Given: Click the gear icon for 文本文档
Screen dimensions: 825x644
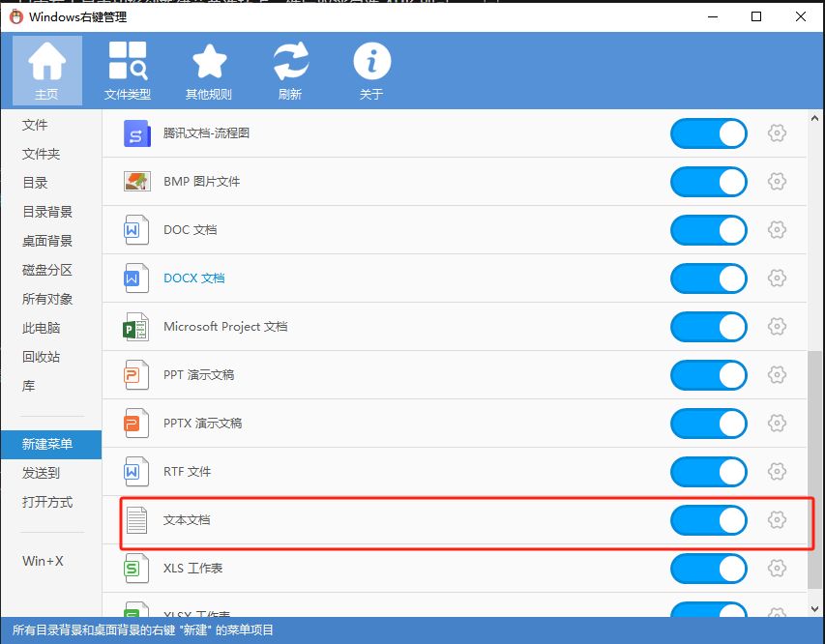Looking at the screenshot, I should point(776,520).
